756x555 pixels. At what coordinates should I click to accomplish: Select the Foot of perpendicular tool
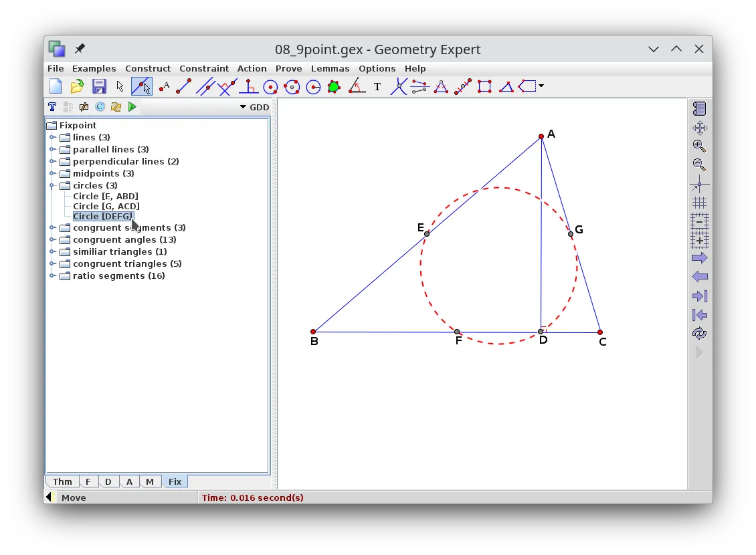(249, 87)
